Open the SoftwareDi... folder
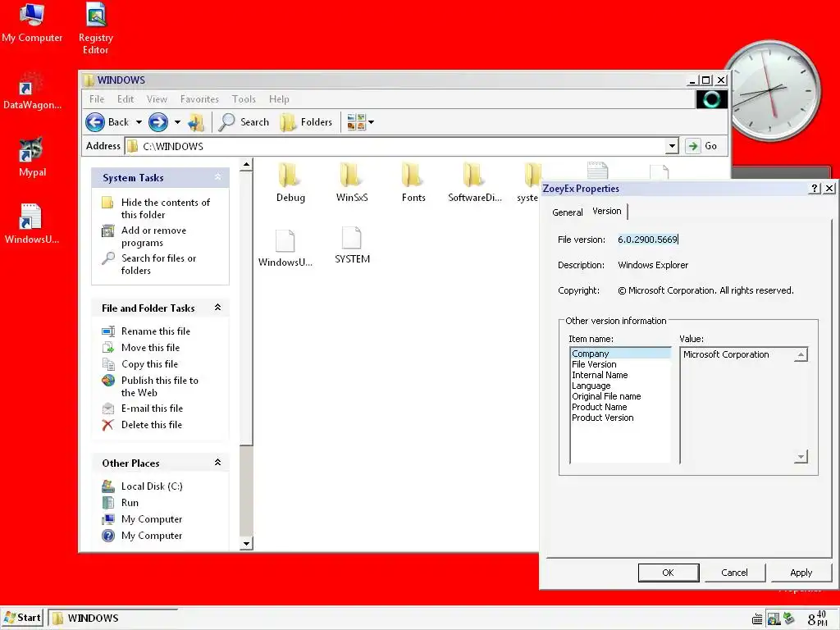840x630 pixels. pos(475,183)
